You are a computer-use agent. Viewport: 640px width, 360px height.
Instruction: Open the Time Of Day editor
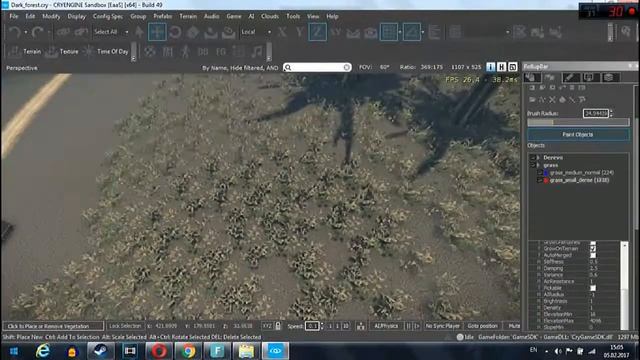tap(106, 51)
